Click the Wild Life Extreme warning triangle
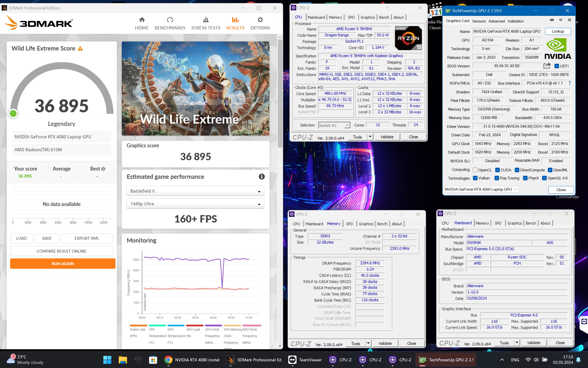 point(80,49)
